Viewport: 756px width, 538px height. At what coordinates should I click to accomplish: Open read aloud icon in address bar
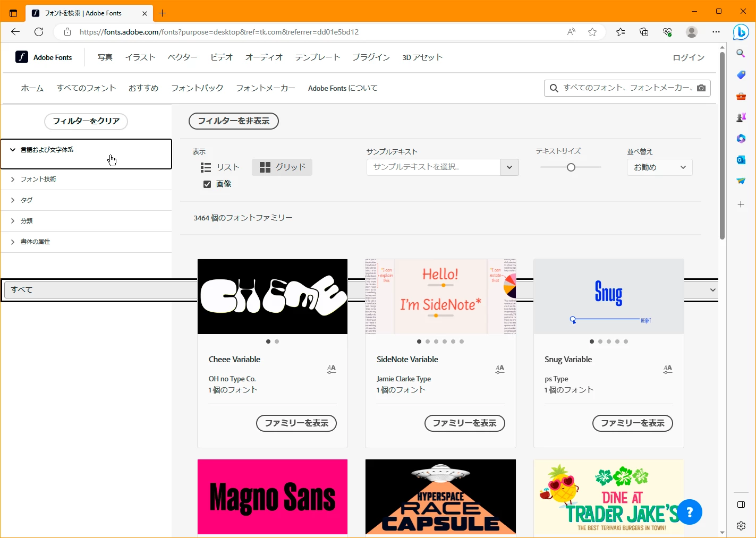click(571, 32)
